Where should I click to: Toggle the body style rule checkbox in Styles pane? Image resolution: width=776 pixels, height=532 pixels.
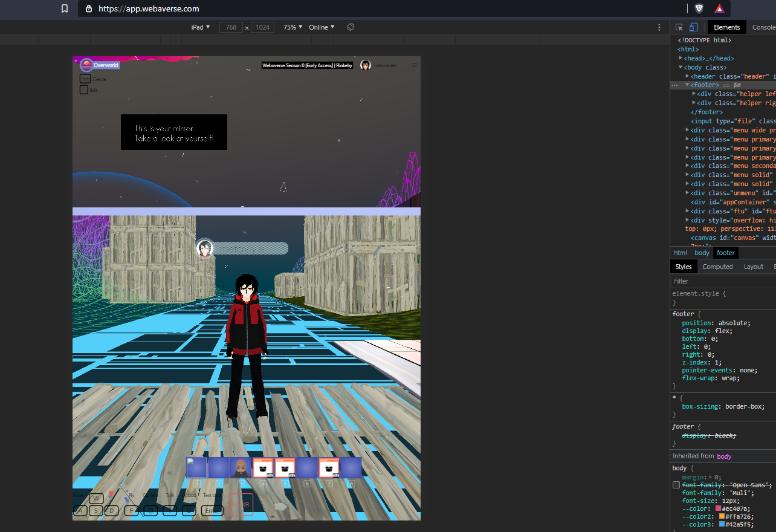(676, 484)
